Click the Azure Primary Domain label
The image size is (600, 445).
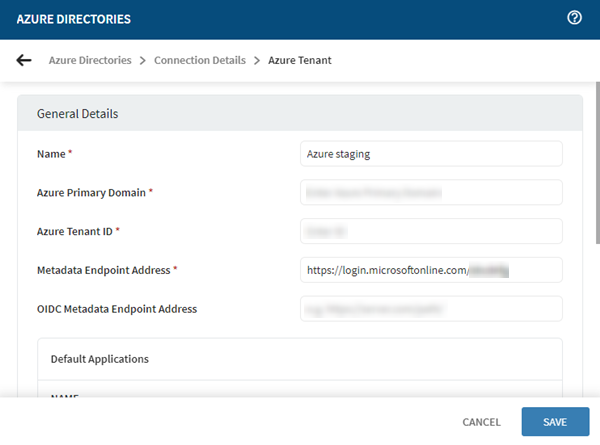click(91, 192)
